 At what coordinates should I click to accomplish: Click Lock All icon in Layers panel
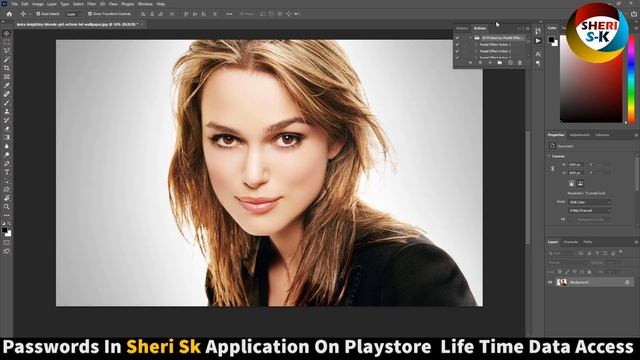[x=589, y=271]
